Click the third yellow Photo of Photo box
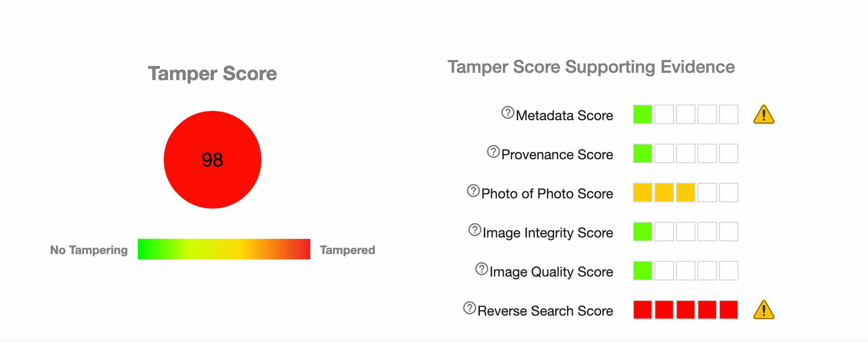The image size is (868, 342). pos(685,192)
